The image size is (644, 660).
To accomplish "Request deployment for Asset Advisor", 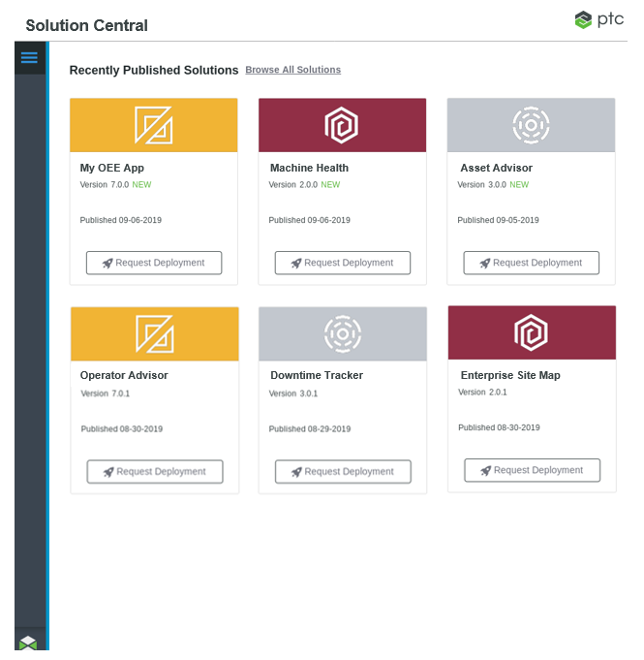I will [x=532, y=263].
